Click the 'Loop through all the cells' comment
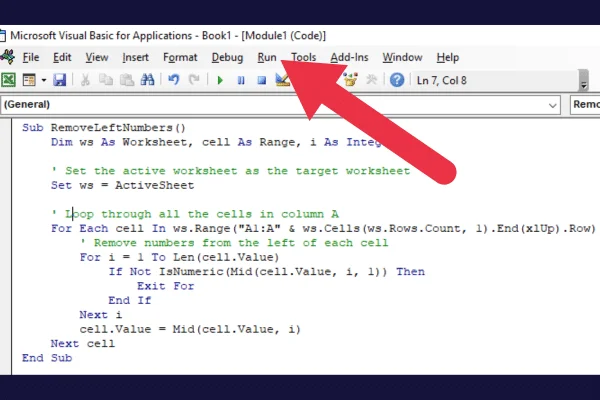This screenshot has width=600, height=400. [x=195, y=214]
